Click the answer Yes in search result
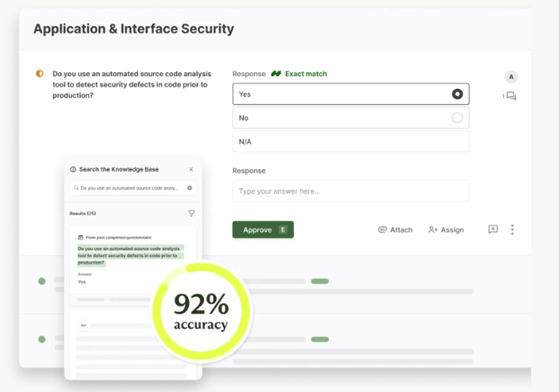 point(82,281)
